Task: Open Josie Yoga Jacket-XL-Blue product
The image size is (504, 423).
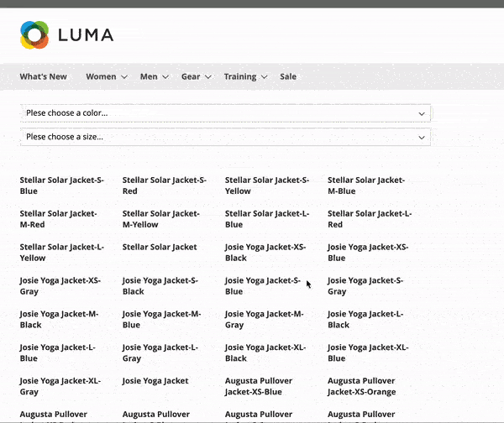Action: click(x=368, y=352)
